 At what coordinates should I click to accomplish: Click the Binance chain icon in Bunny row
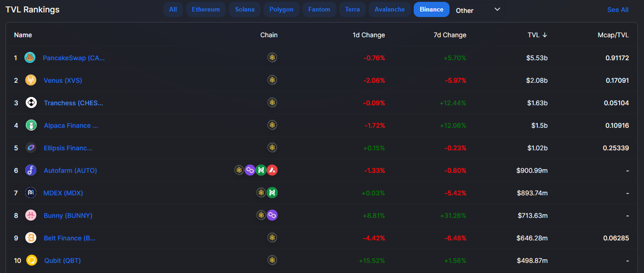261,215
